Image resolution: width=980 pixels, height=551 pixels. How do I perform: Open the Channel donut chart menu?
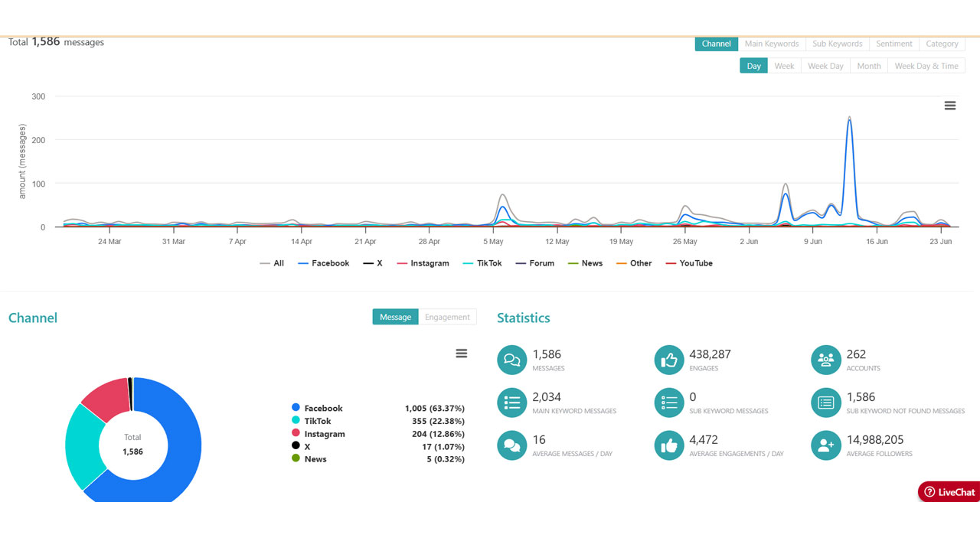pyautogui.click(x=461, y=354)
